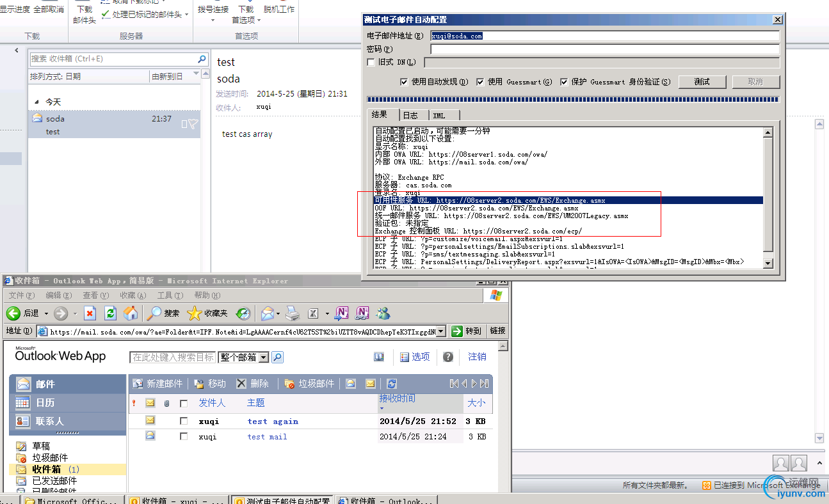Click 密码 password input field
Viewport: 829px width, 504px height.
click(605, 49)
